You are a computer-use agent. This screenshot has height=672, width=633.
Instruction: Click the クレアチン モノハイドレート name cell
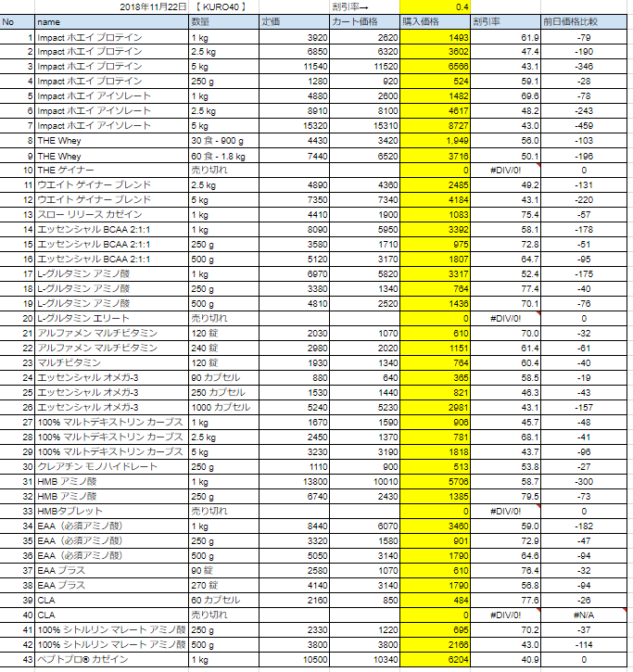(111, 466)
